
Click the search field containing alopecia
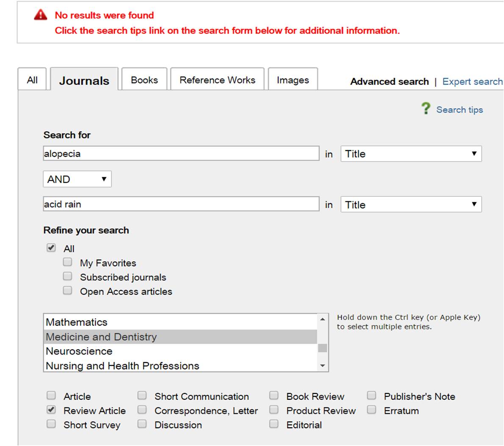pyautogui.click(x=181, y=153)
